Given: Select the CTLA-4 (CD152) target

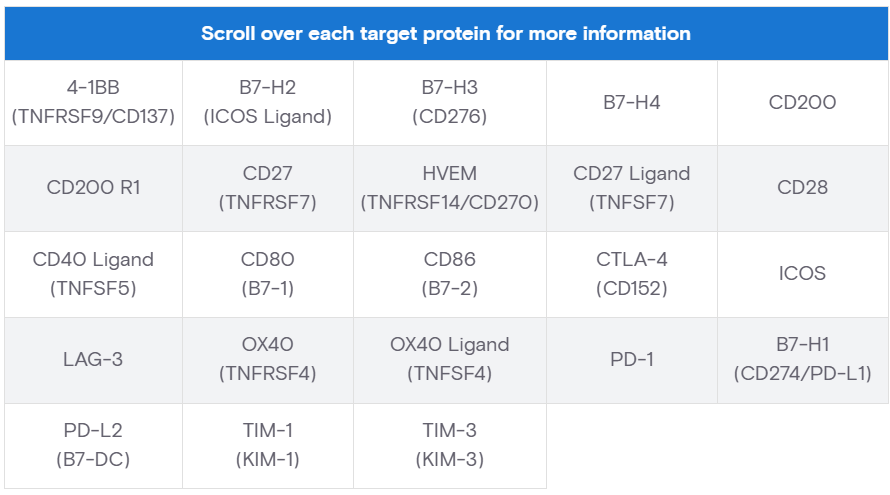Looking at the screenshot, I should click(x=631, y=274).
